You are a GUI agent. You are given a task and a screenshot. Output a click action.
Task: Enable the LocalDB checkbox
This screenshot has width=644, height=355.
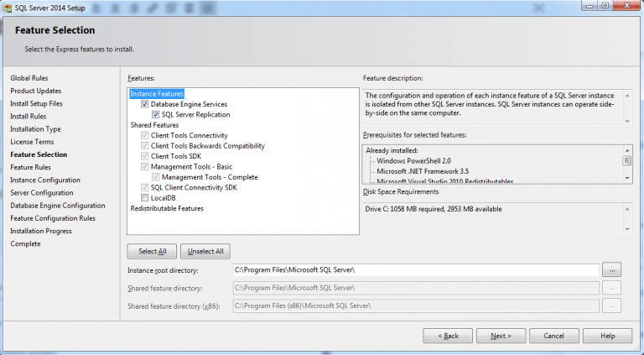[x=144, y=197]
